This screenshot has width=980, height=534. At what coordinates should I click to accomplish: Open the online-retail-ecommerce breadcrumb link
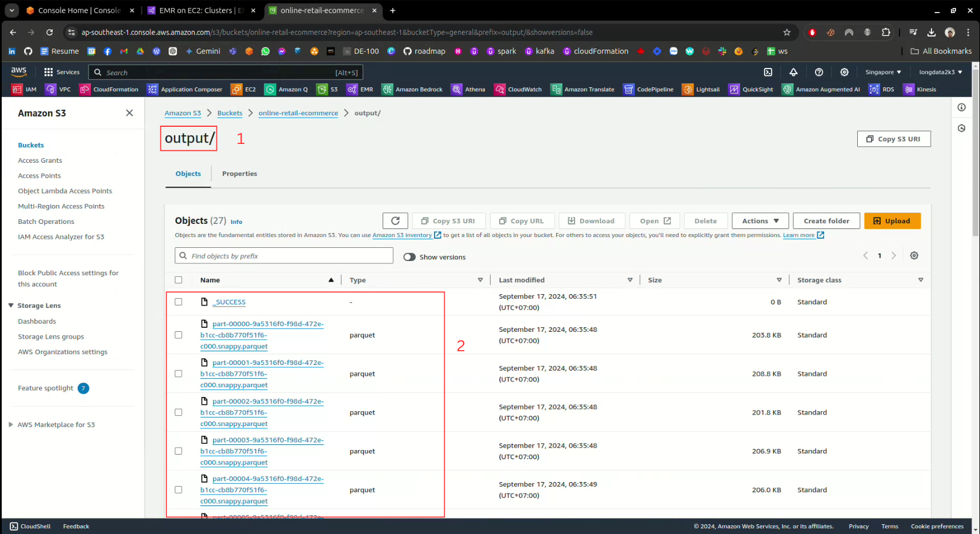[x=298, y=113]
